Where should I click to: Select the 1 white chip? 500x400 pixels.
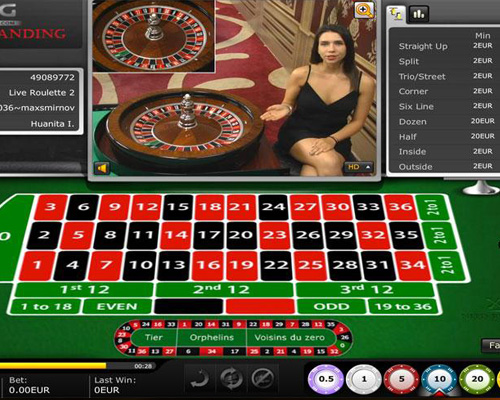pos(364,379)
